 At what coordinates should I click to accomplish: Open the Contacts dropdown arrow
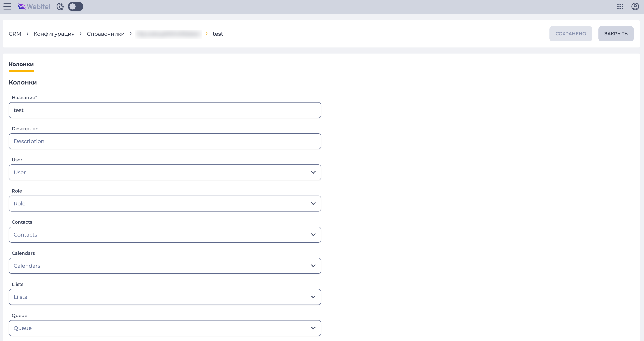coord(313,234)
